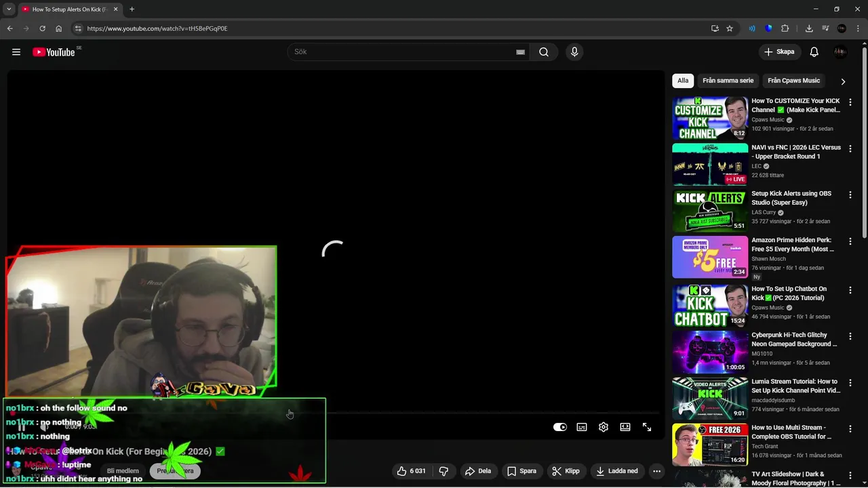Open the blue shield extension

tap(768, 28)
